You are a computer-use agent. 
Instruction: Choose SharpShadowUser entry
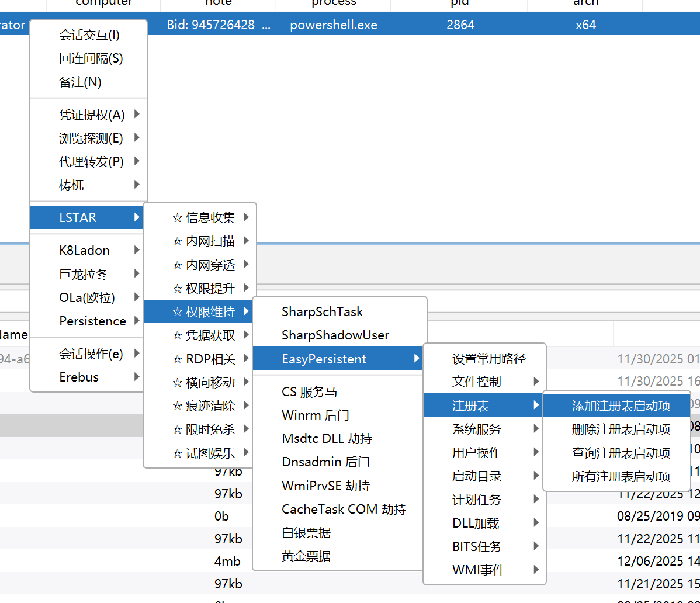pyautogui.click(x=339, y=335)
